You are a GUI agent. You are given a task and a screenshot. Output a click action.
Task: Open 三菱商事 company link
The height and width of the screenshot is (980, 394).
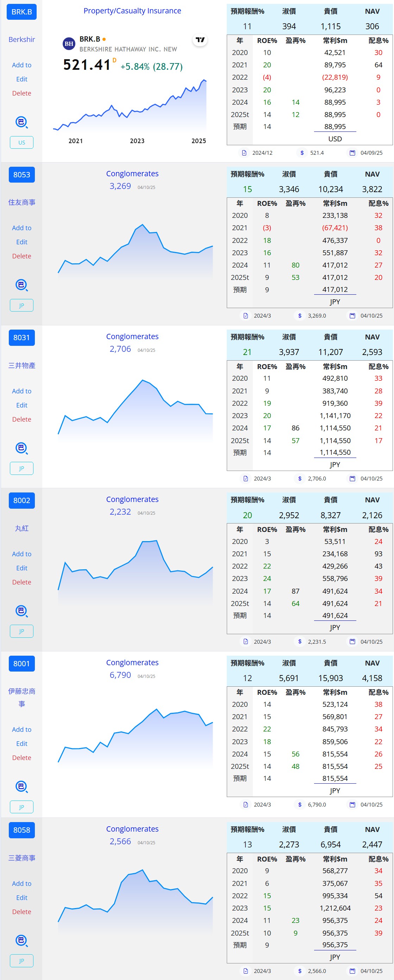22,858
